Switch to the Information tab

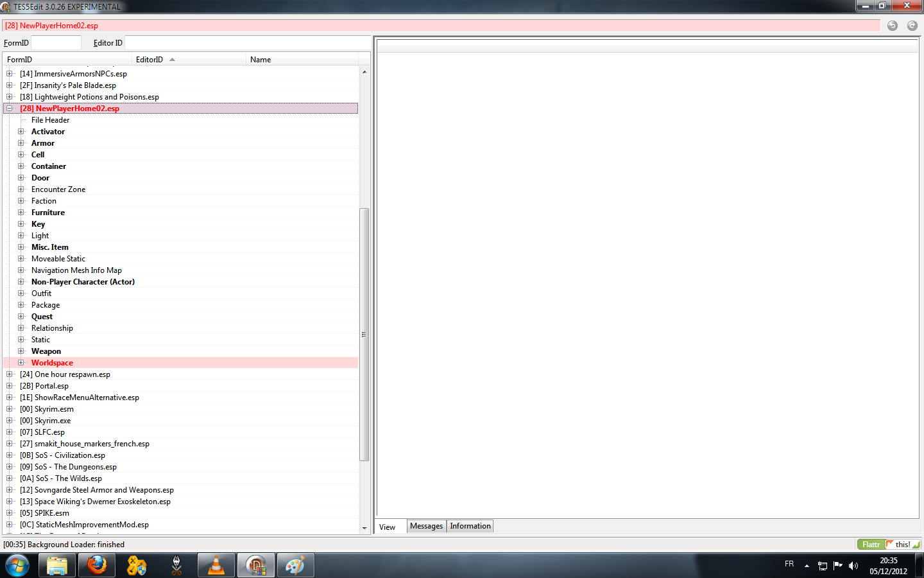click(470, 526)
